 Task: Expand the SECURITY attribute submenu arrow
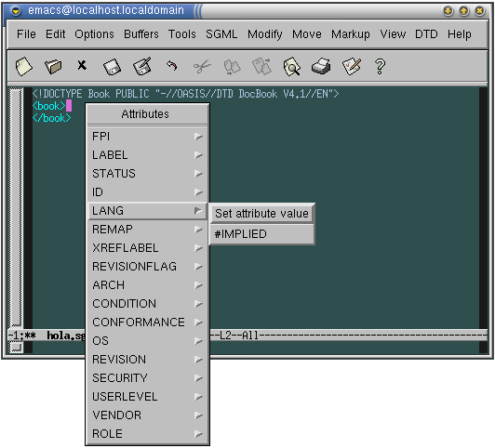[x=198, y=378]
